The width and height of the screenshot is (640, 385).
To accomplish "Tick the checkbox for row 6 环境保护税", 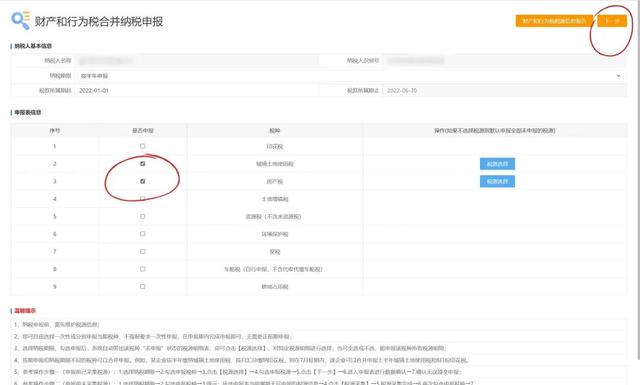I will [x=142, y=234].
